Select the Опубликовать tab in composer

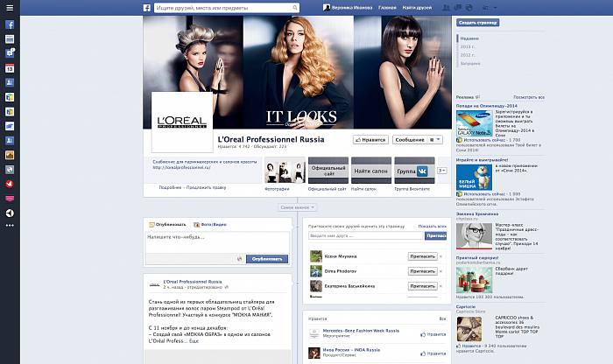click(x=167, y=225)
